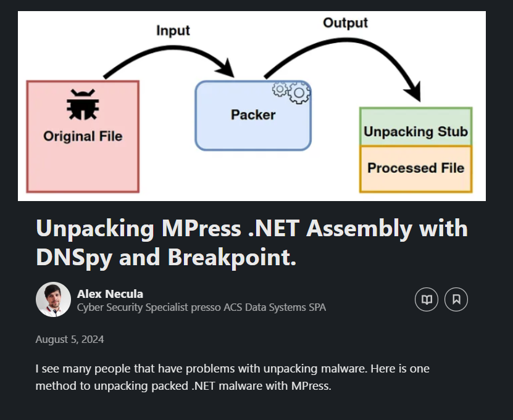Image resolution: width=513 pixels, height=420 pixels.
Task: Click the author's job title subtitle text
Action: pos(201,308)
